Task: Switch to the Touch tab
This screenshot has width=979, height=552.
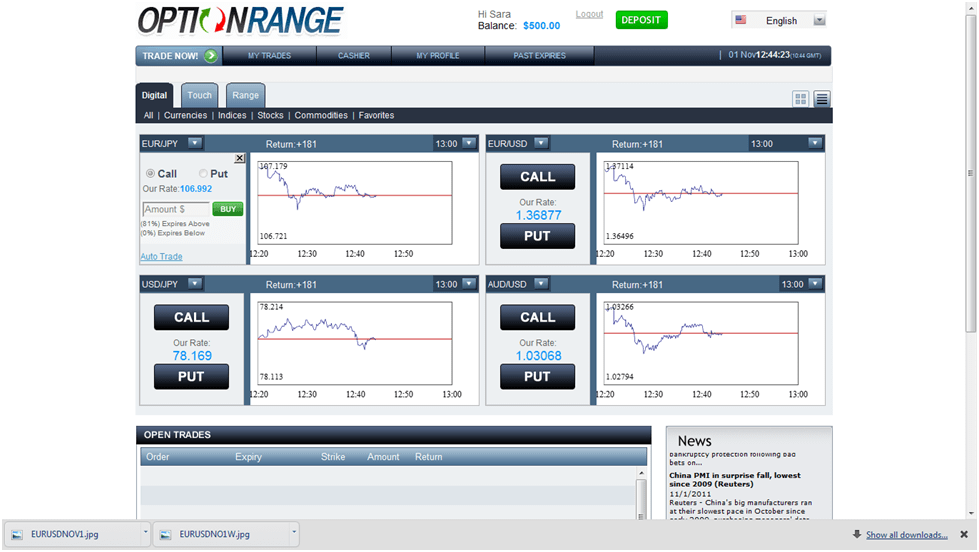Action: tap(200, 96)
